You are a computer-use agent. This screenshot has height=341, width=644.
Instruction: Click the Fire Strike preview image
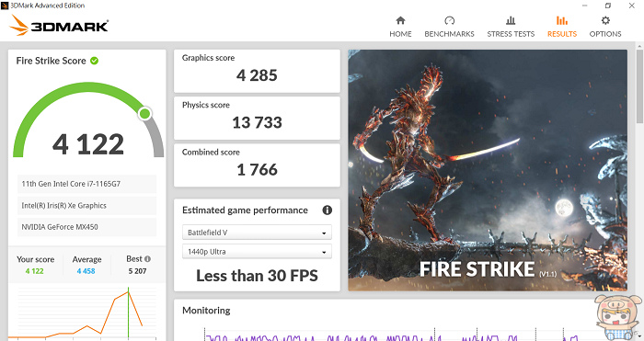(x=488, y=170)
